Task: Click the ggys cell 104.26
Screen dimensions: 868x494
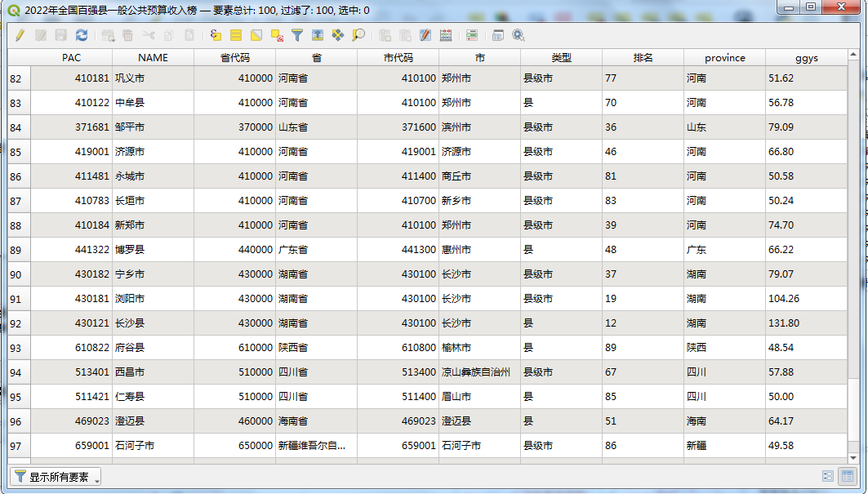Action: tap(806, 299)
